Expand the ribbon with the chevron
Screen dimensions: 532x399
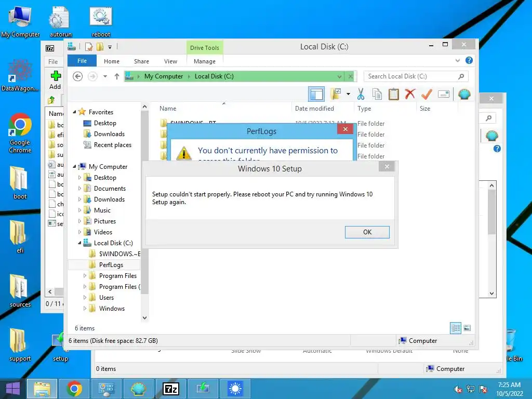pos(457,61)
